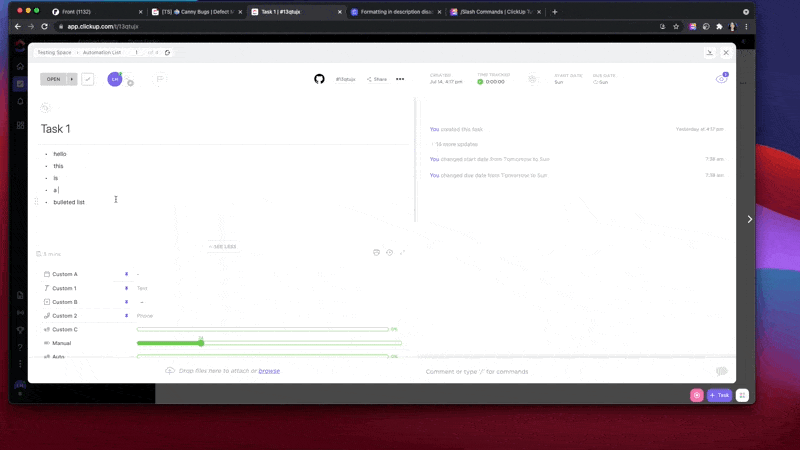Screen dimensions: 800x450
Task: Open Automation List breadcrumb
Action: (102, 53)
